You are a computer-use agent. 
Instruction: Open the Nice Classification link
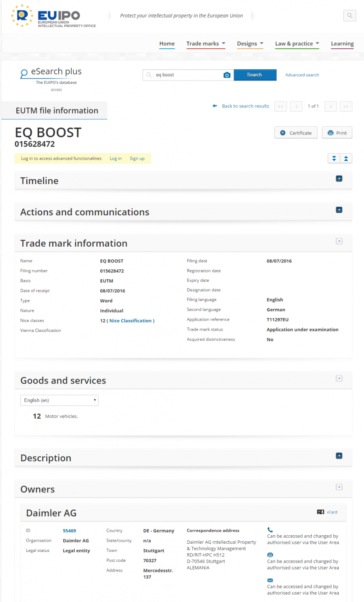(130, 320)
